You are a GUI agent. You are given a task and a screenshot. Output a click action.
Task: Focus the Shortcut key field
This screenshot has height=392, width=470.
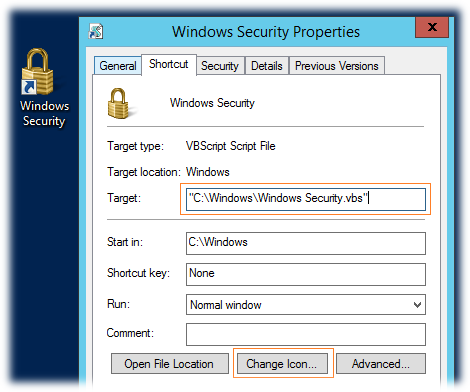click(x=306, y=274)
